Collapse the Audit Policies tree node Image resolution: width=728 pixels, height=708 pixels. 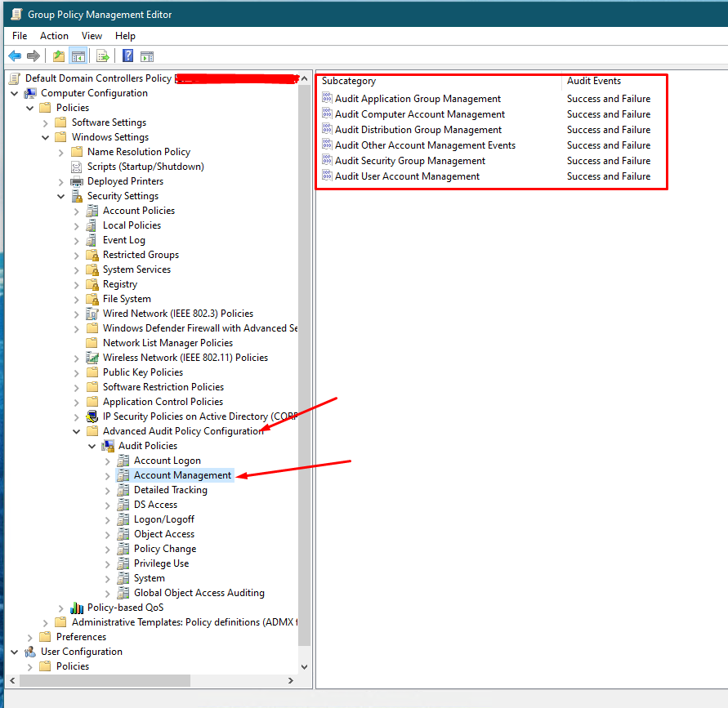click(92, 446)
